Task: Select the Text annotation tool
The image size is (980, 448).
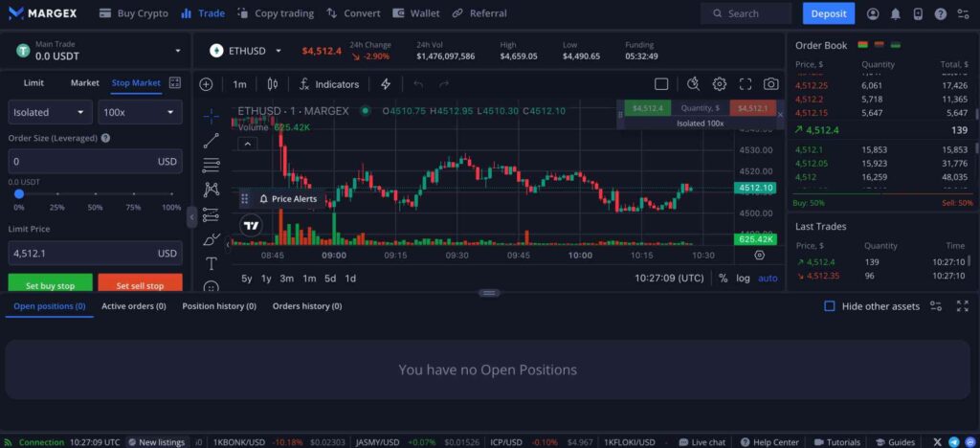Action: pos(212,263)
